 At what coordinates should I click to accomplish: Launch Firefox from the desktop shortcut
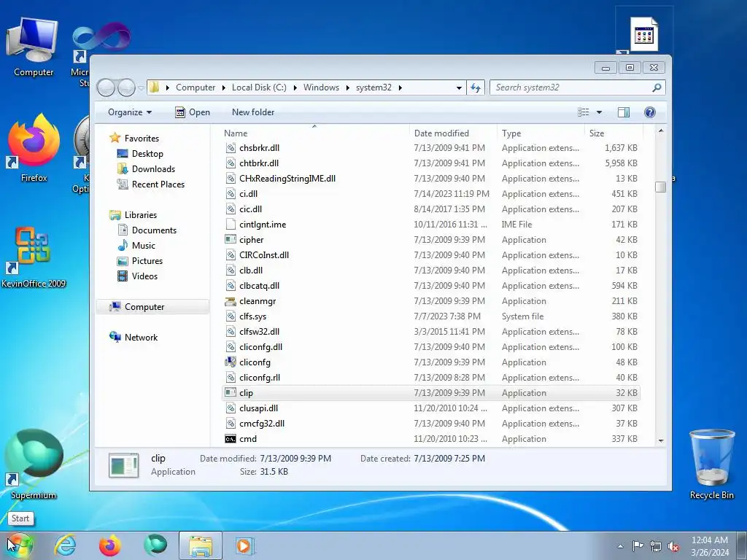pos(34,148)
